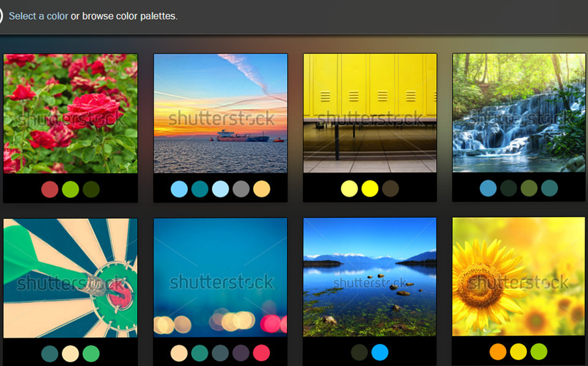588x366 pixels.
Task: Choose dark brown swatch under lockers photo
Action: (x=390, y=189)
